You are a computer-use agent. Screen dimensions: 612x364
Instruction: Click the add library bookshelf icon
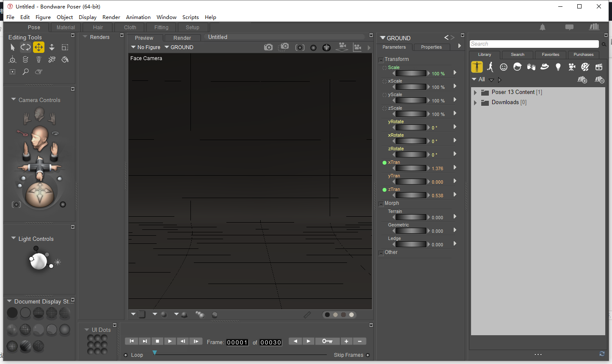582,80
